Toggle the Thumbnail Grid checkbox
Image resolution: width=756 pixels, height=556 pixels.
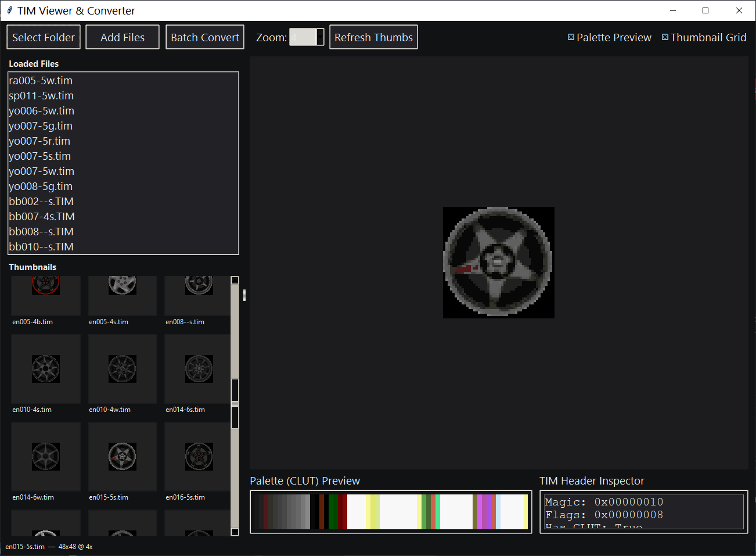click(x=704, y=37)
